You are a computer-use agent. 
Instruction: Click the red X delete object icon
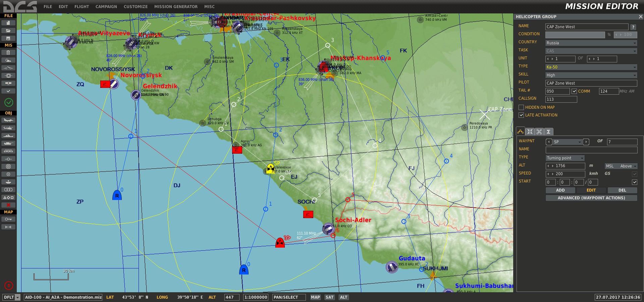(8, 205)
